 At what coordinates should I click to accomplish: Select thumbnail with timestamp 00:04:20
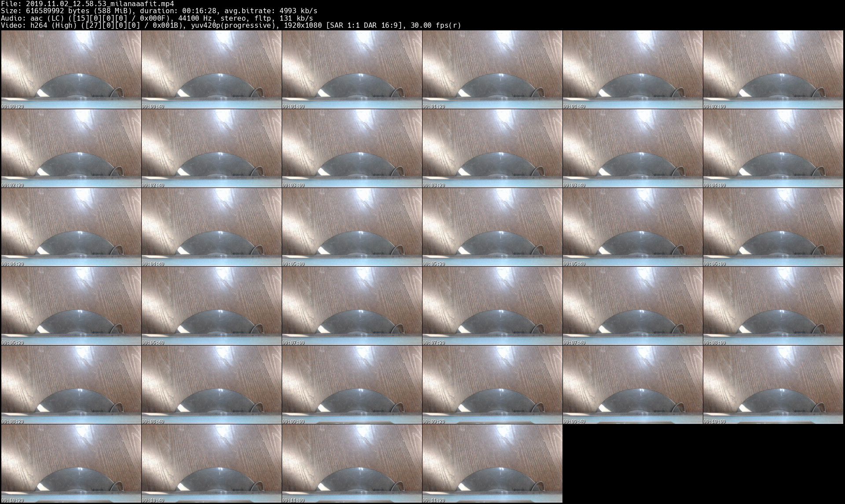click(x=71, y=227)
